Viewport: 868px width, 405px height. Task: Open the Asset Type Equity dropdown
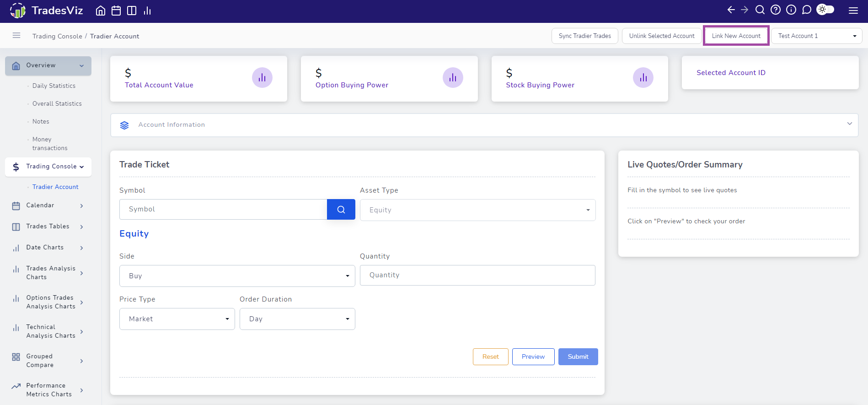click(477, 210)
